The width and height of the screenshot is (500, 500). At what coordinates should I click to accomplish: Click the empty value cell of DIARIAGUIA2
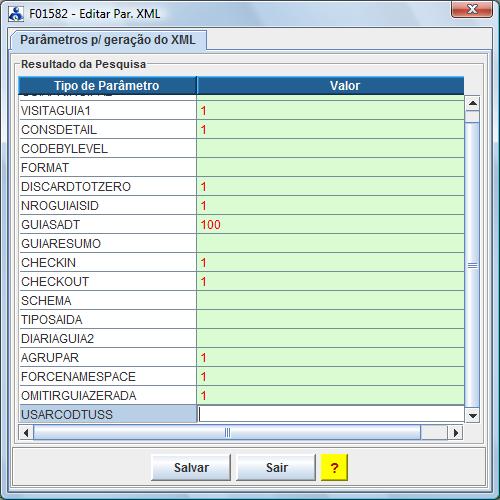[x=331, y=338]
